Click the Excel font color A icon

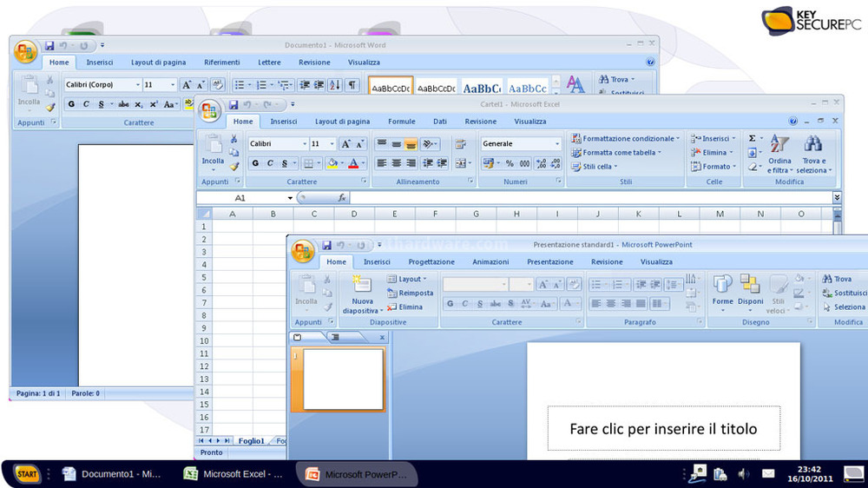[354, 163]
